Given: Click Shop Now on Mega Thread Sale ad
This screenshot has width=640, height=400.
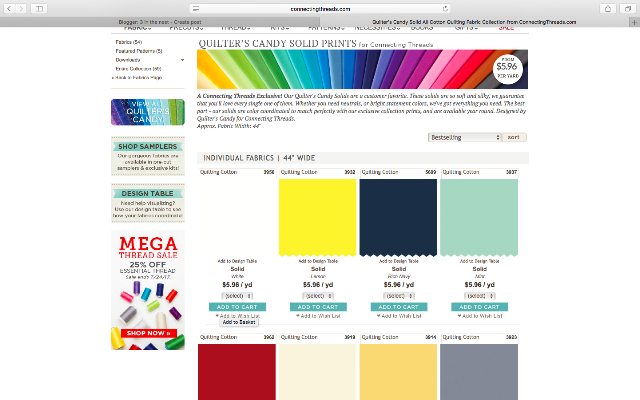Looking at the screenshot, I should tap(149, 333).
